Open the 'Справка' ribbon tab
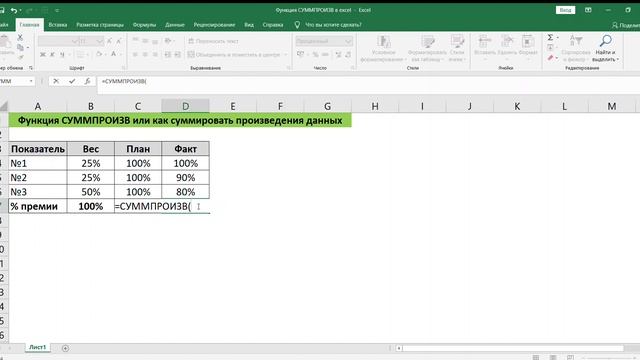The height and width of the screenshot is (360, 640). pos(273,25)
